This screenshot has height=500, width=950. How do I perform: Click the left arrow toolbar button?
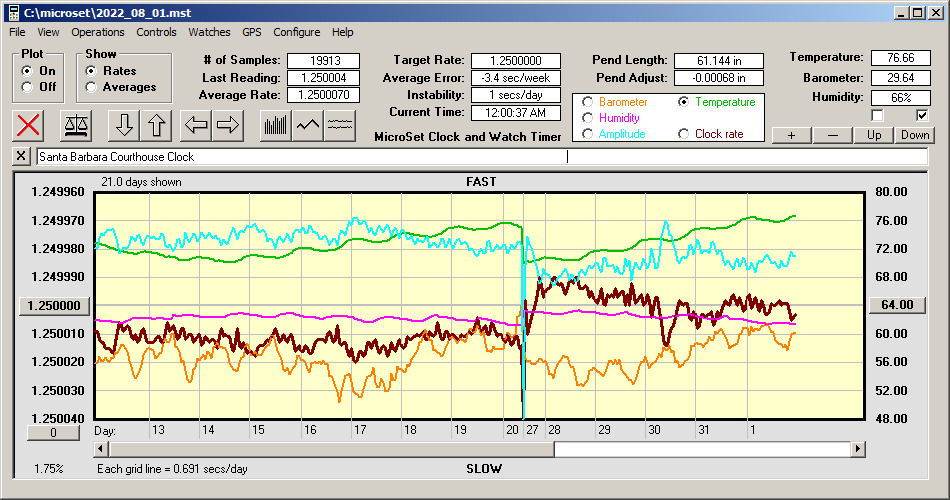click(195, 125)
